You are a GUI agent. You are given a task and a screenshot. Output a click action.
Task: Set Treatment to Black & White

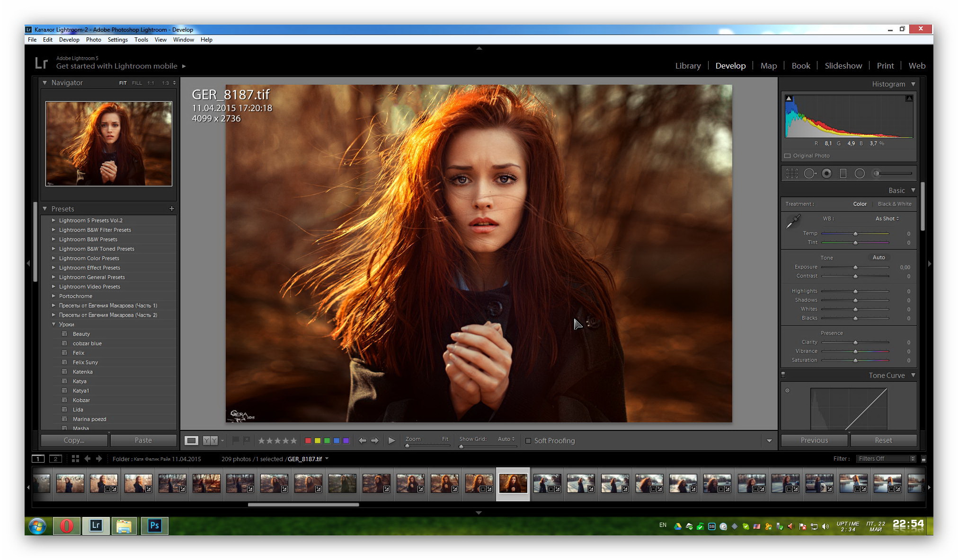click(894, 204)
